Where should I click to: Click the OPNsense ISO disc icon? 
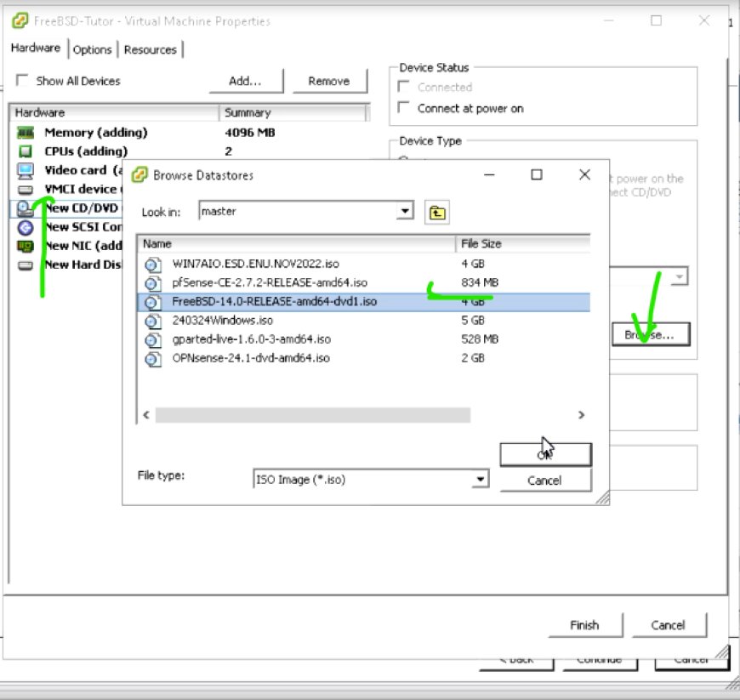pyautogui.click(x=152, y=359)
